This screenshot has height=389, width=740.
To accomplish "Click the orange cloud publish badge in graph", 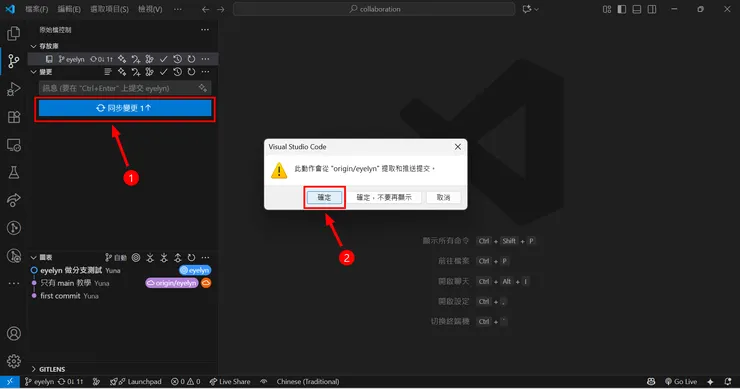I will coord(206,283).
